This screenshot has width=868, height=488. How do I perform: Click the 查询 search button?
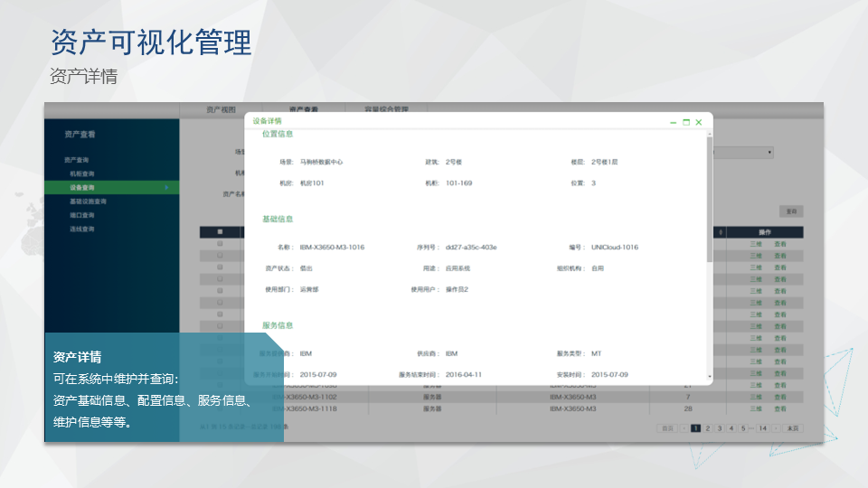click(792, 211)
